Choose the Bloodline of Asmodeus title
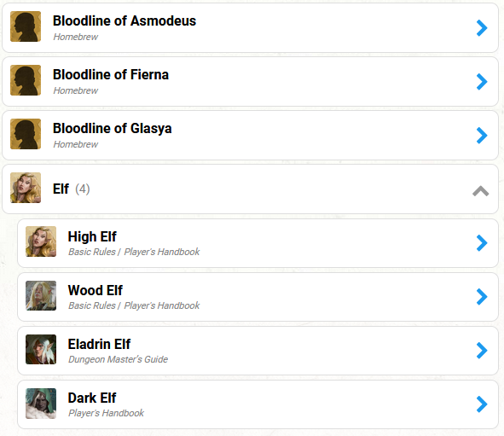504x436 pixels. tap(125, 20)
